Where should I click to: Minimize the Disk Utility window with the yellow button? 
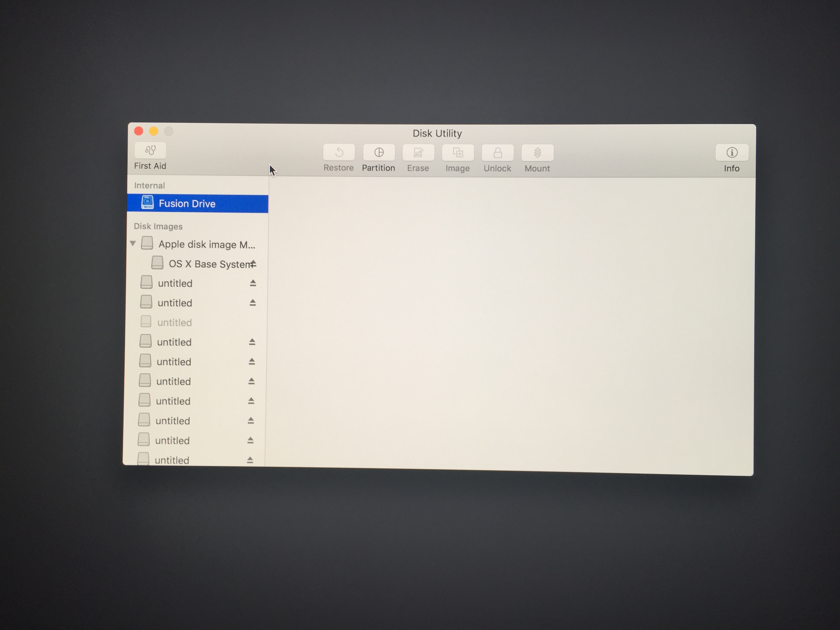[153, 131]
